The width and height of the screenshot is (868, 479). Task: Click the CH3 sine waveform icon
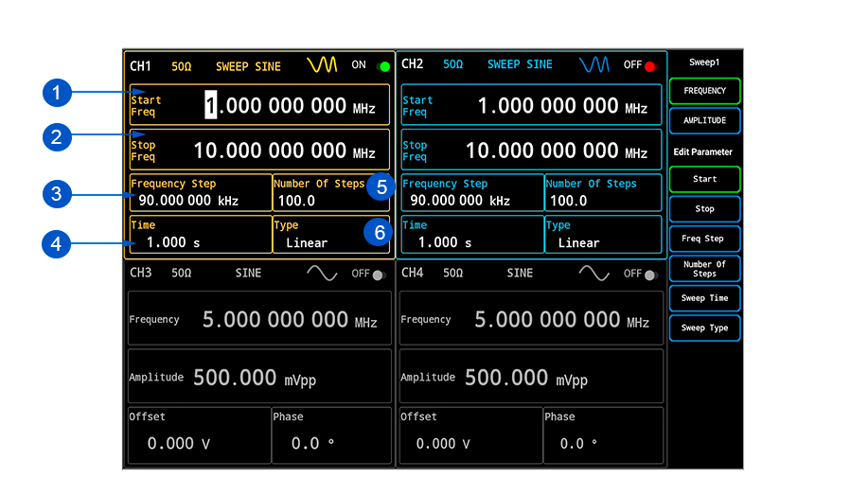click(x=322, y=273)
